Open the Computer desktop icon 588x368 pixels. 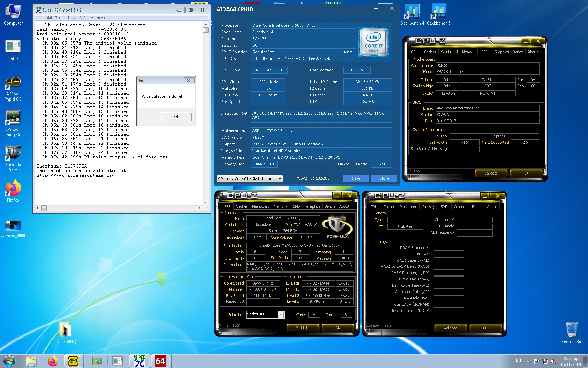pos(13,15)
